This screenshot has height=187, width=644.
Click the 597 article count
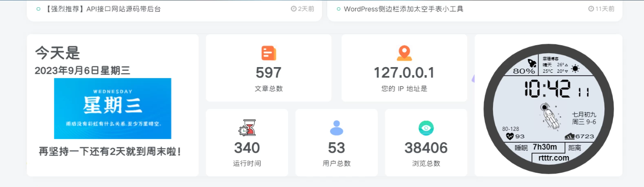point(269,72)
